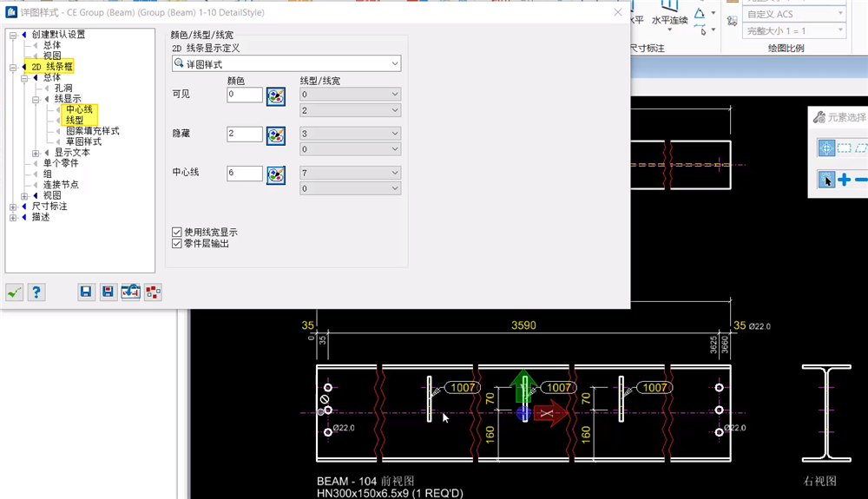Image resolution: width=868 pixels, height=499 pixels.
Task: Select the individual element selection tool
Action: pyautogui.click(x=827, y=180)
